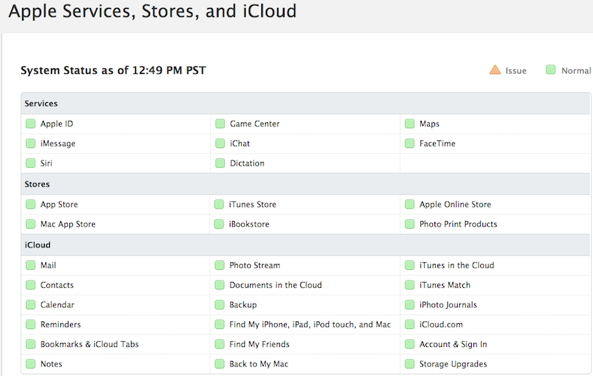This screenshot has width=593, height=376.
Task: Click the green status icon beside Apple ID
Action: (30, 124)
